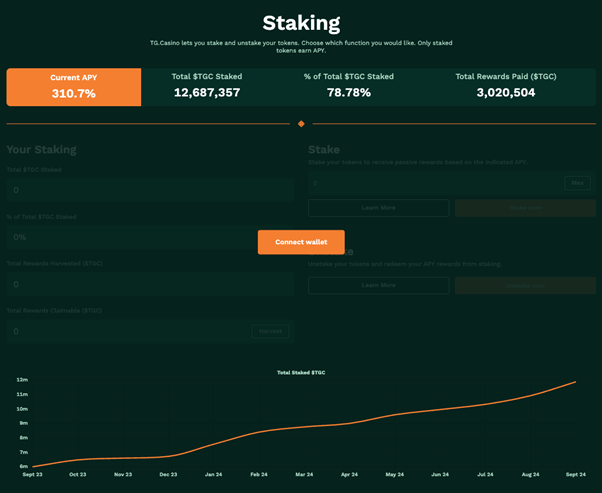Click the 0% of Total $TGC Staked field
The image size is (602, 493).
pyautogui.click(x=150, y=237)
